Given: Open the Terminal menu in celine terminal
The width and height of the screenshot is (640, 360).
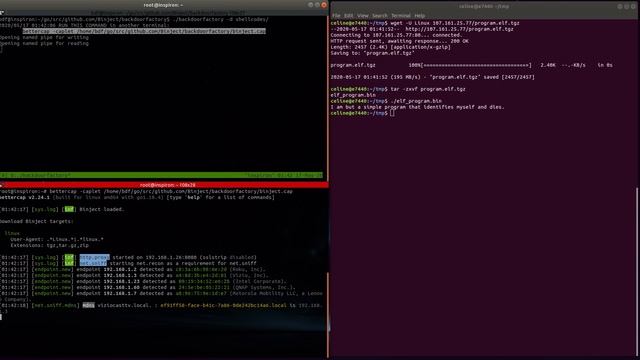Looking at the screenshot, I should point(401,16).
